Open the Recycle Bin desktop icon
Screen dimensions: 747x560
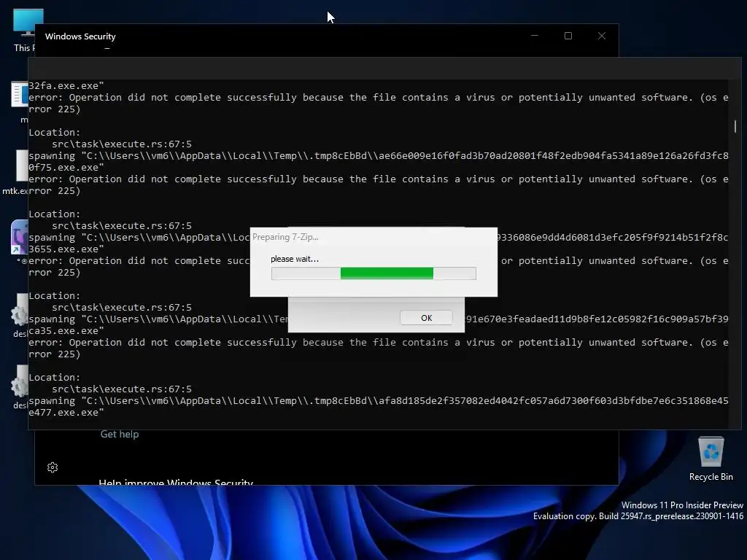pos(711,459)
